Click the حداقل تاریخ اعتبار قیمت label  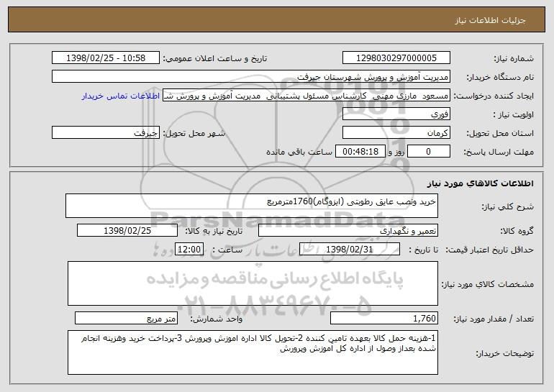(489, 250)
